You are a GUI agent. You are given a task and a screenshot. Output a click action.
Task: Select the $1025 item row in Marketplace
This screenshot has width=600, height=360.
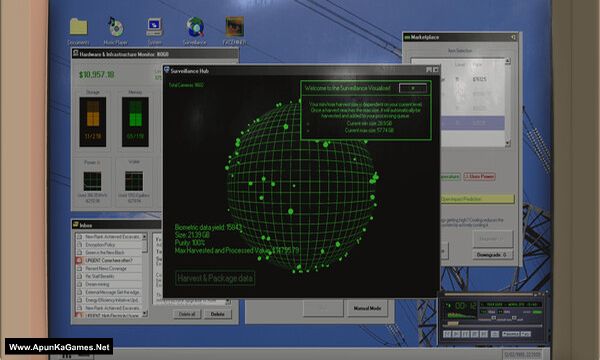pyautogui.click(x=473, y=80)
